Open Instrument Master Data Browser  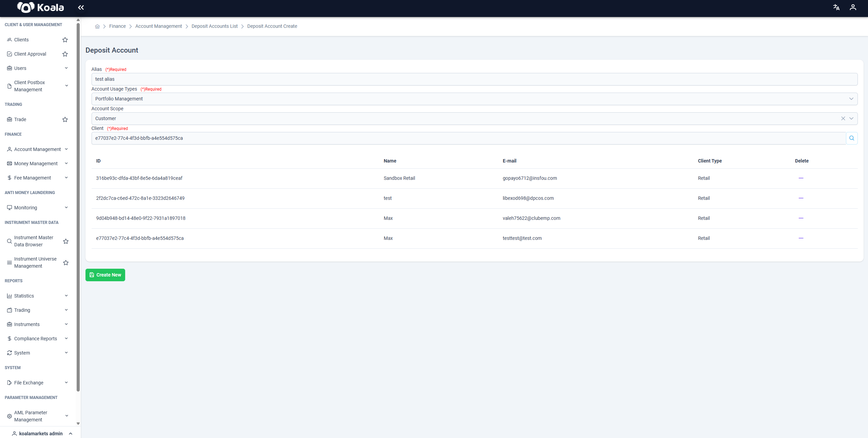34,241
